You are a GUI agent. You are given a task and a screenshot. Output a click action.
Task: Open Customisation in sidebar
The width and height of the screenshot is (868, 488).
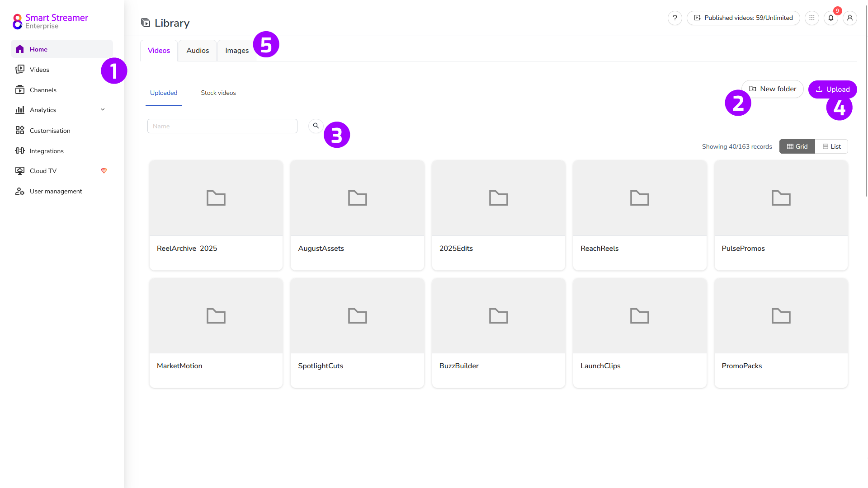[x=50, y=131]
